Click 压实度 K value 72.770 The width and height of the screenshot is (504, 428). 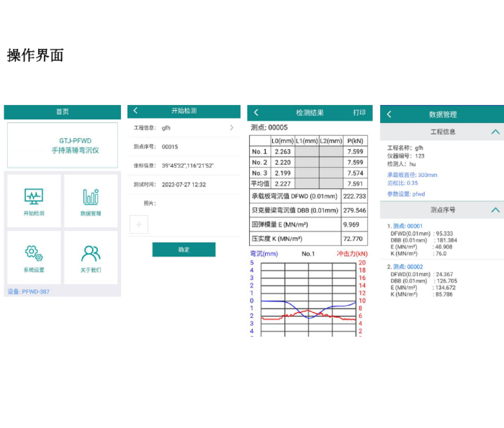pos(354,239)
